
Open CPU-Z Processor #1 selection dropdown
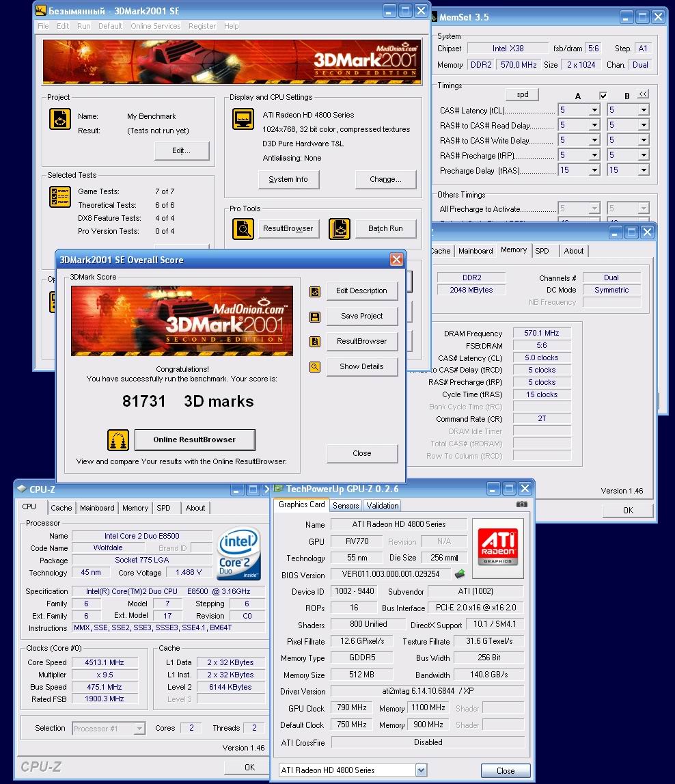pos(139,729)
